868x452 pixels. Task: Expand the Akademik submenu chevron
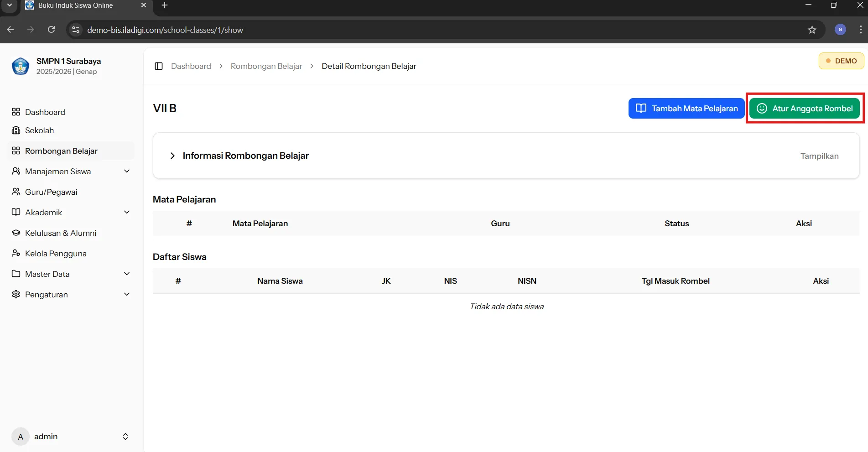point(127,212)
